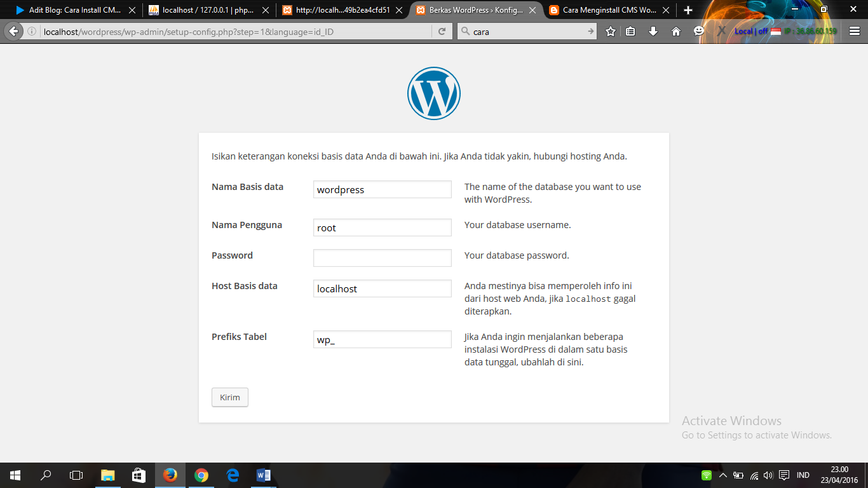Click the 'Nama Basis data' label
Screen dimensions: 868x488
tap(247, 187)
